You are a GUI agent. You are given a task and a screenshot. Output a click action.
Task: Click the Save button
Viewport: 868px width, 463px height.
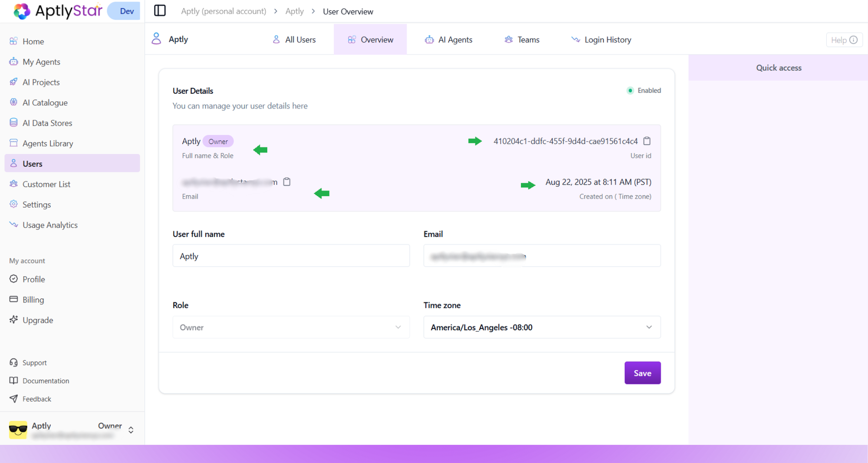[642, 373]
